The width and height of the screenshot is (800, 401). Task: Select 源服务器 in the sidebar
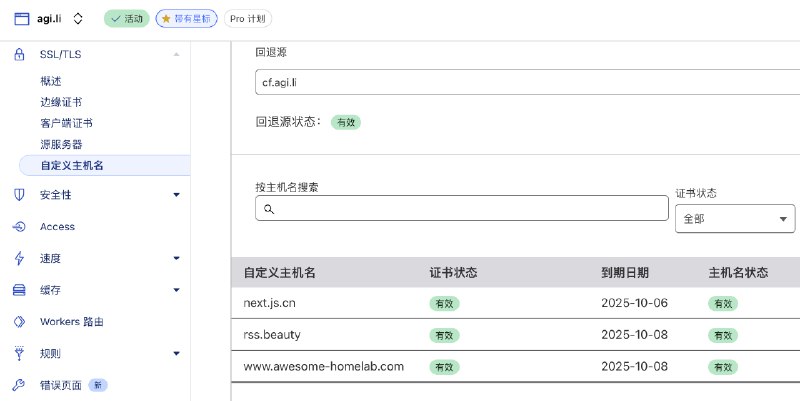coord(61,144)
